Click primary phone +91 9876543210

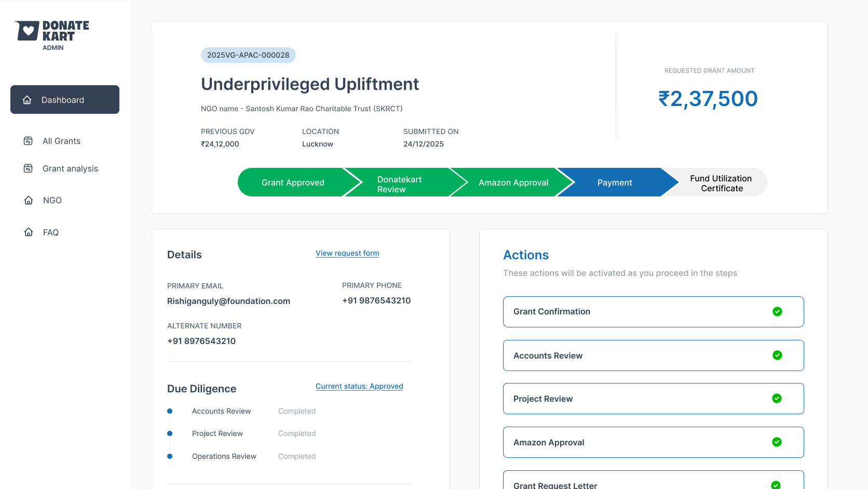point(376,300)
